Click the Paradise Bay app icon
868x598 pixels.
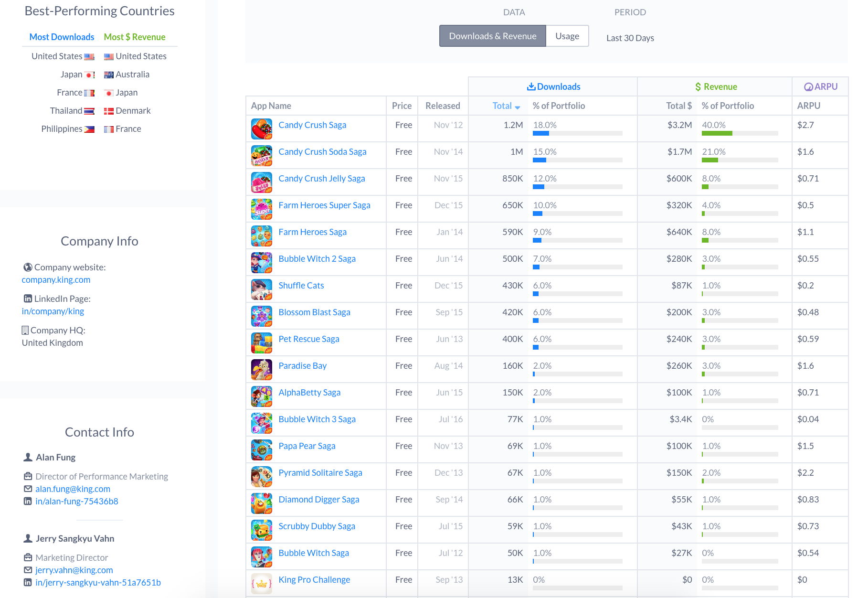(262, 370)
